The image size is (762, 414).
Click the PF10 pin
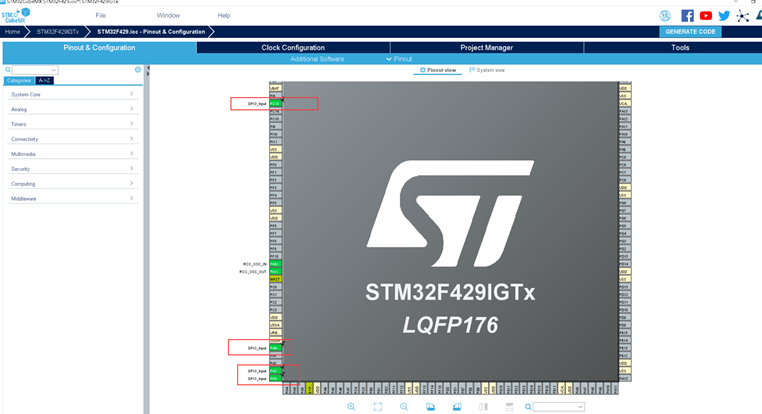[275, 257]
